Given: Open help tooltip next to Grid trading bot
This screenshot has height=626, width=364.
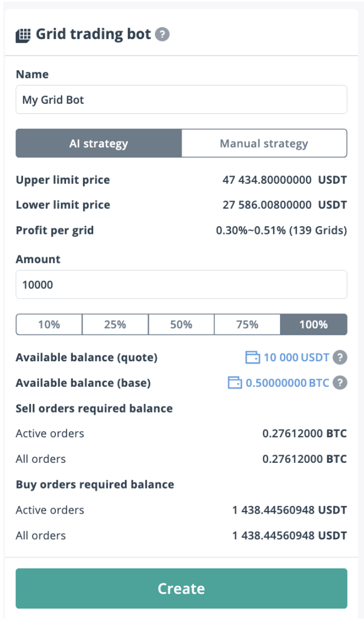Looking at the screenshot, I should [162, 35].
